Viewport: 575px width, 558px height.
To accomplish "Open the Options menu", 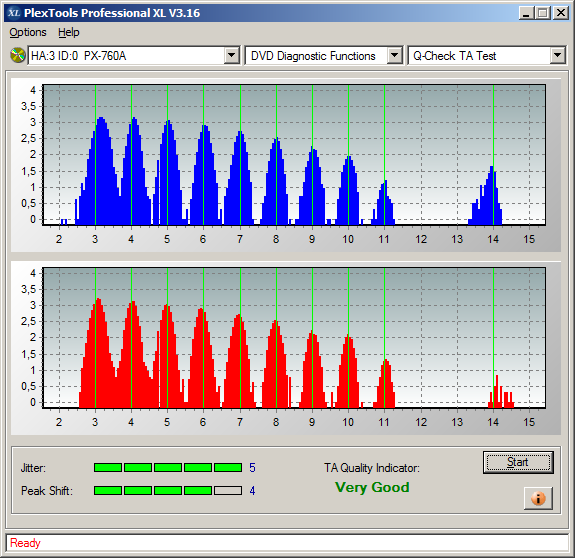I will point(28,32).
